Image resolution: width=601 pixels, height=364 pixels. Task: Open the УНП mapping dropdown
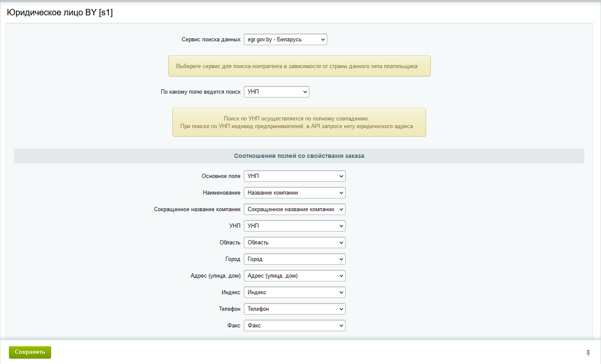pyautogui.click(x=294, y=226)
